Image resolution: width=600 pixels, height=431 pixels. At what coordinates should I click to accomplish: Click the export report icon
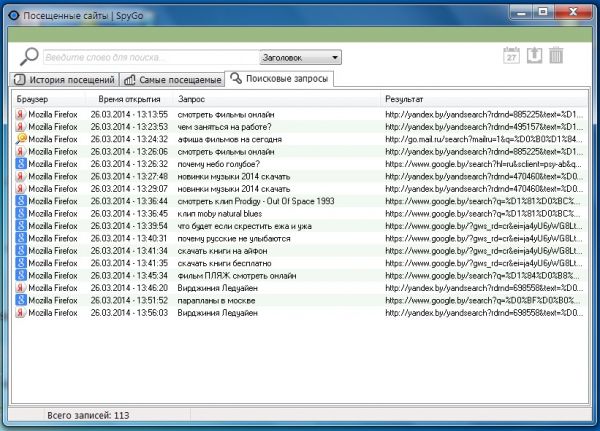coord(535,56)
